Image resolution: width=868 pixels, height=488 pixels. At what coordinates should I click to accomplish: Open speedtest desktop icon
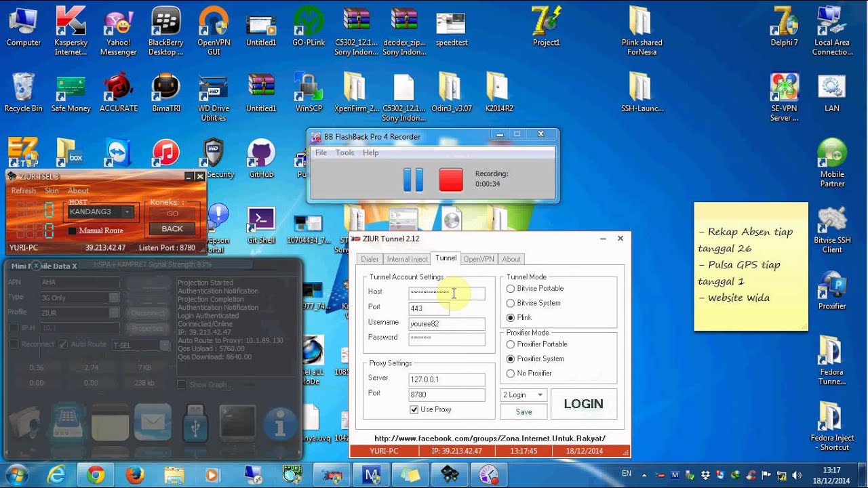point(452,27)
